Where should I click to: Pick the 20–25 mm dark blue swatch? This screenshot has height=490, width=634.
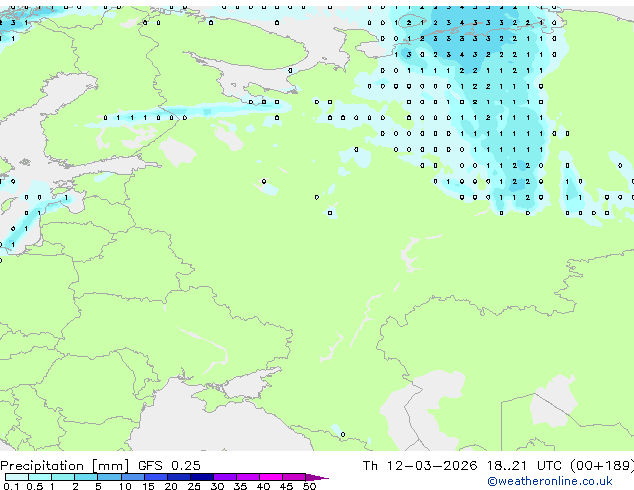[x=178, y=477]
